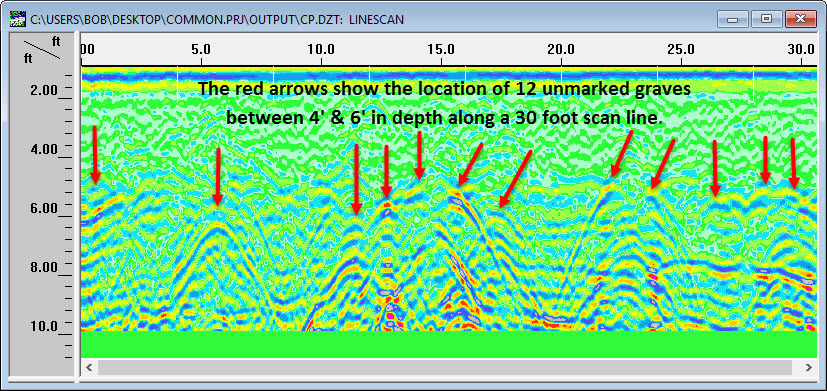Click the application icon in the title bar
This screenshot has height=391, width=827.
18,20
